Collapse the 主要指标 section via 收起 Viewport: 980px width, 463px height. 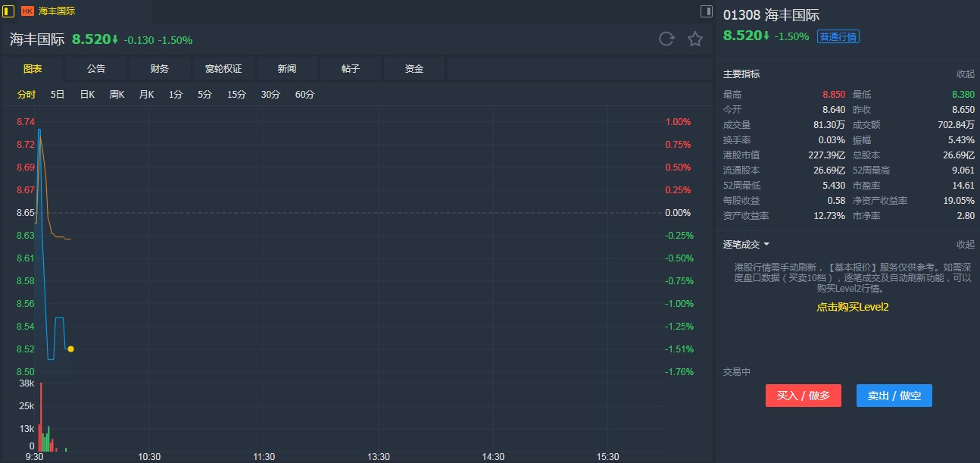coord(965,74)
